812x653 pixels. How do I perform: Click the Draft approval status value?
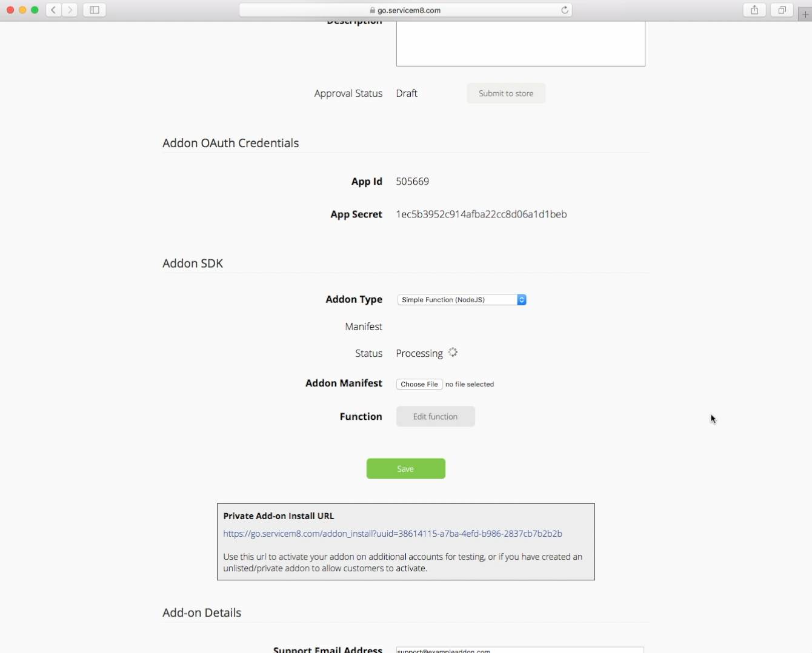(x=407, y=93)
